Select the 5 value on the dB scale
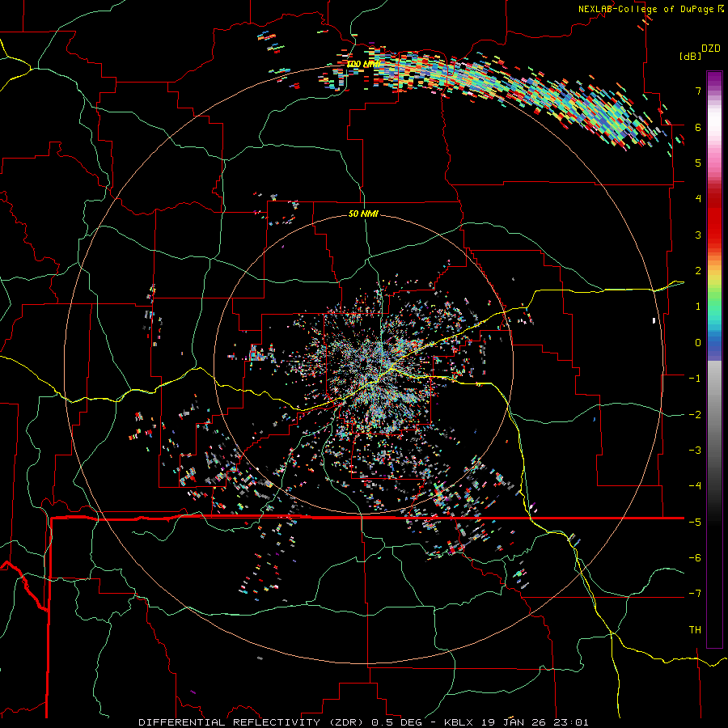The image size is (728, 728). pyautogui.click(x=698, y=163)
